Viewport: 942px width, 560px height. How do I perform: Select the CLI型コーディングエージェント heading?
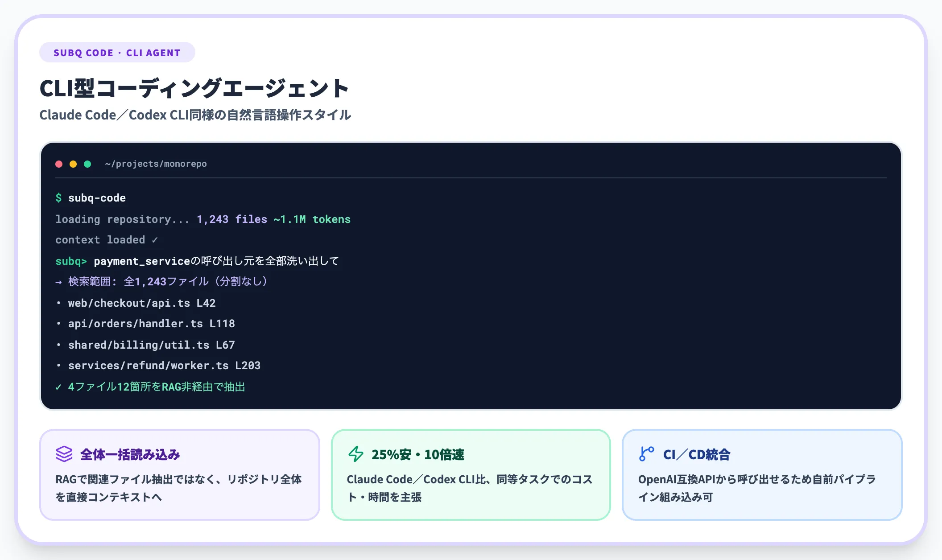194,88
